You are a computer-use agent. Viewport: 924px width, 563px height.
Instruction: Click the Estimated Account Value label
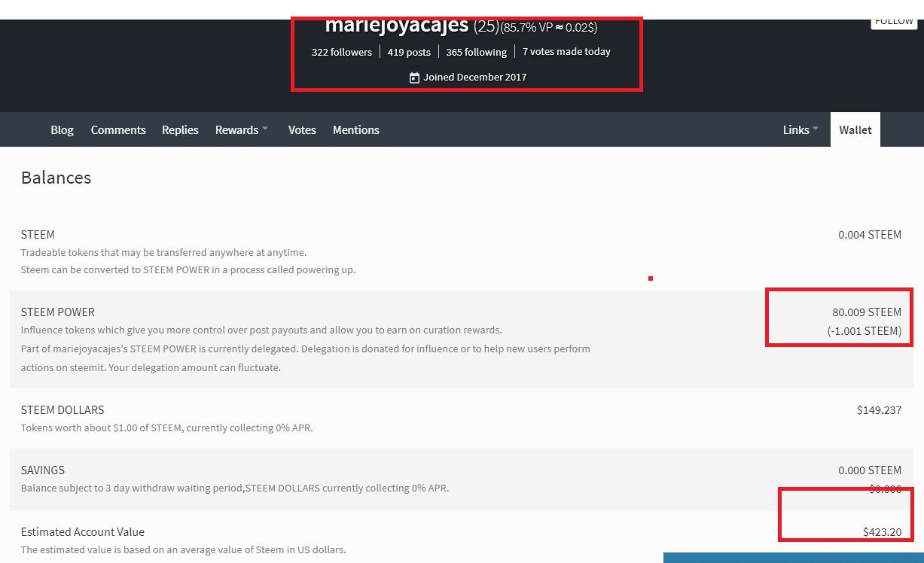coord(83,532)
